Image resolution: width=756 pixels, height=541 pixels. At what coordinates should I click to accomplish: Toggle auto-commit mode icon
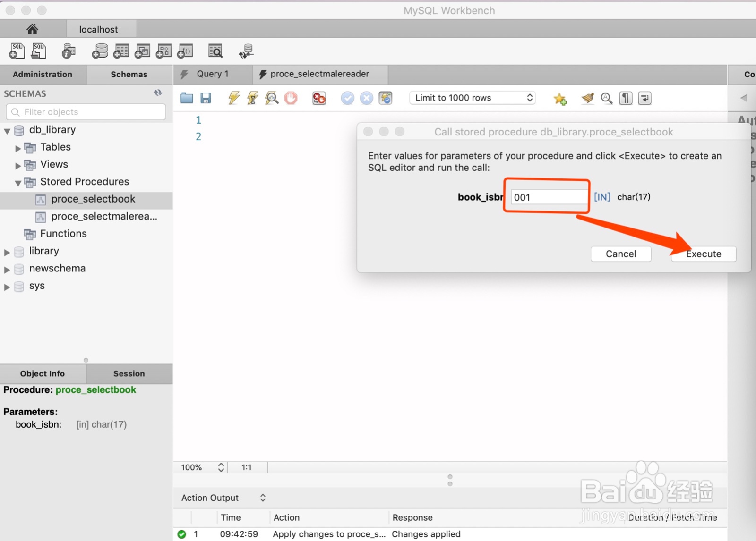click(386, 98)
